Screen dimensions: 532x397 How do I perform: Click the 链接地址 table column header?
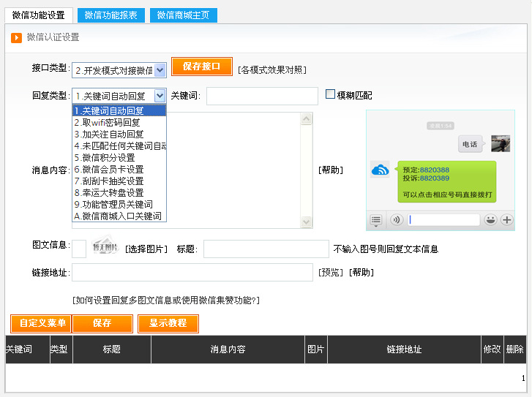pyautogui.click(x=405, y=349)
